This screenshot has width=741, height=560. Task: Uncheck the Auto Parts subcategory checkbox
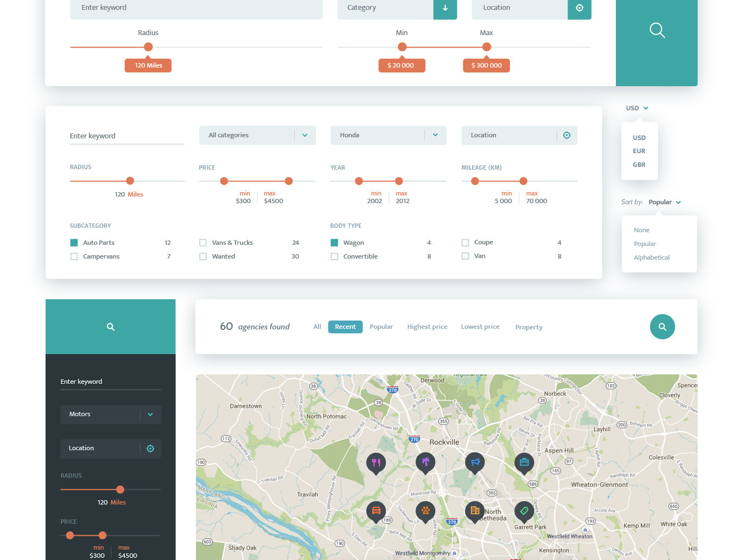pyautogui.click(x=74, y=243)
